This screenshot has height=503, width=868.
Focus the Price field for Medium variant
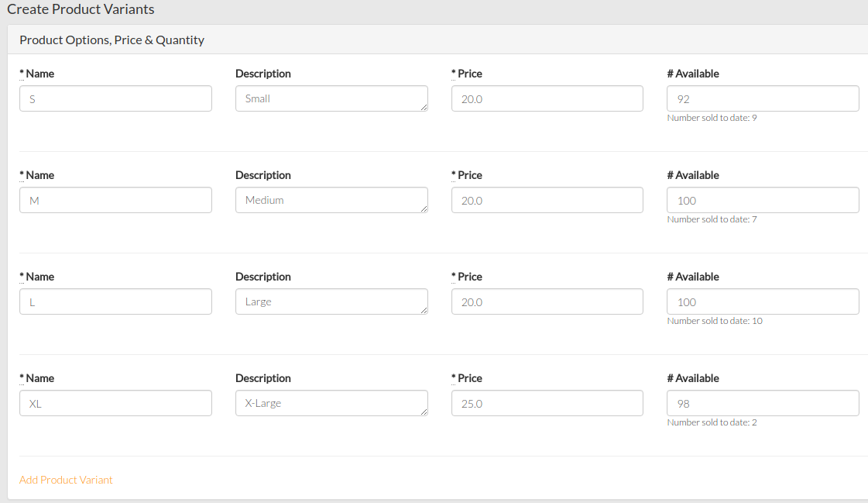point(547,200)
